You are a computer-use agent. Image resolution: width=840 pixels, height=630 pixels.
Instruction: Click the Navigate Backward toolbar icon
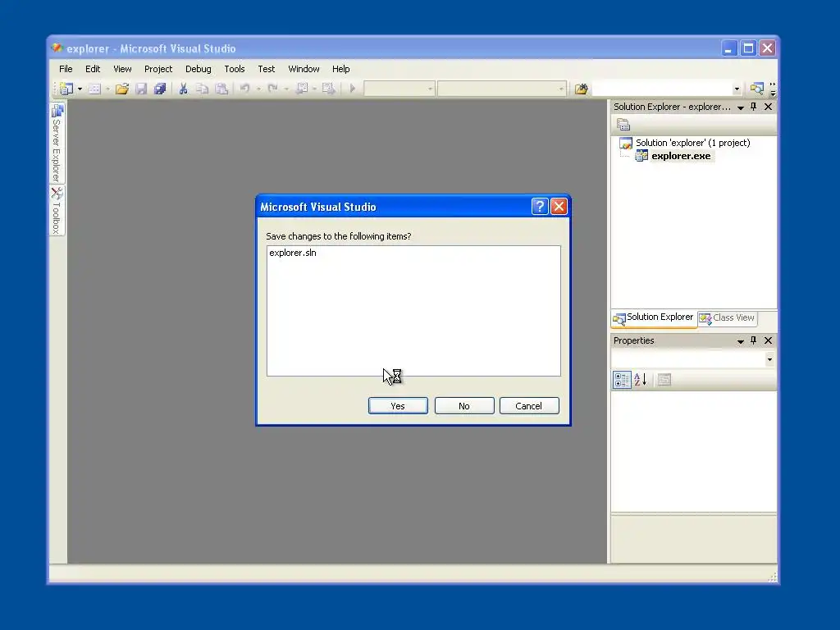(302, 89)
